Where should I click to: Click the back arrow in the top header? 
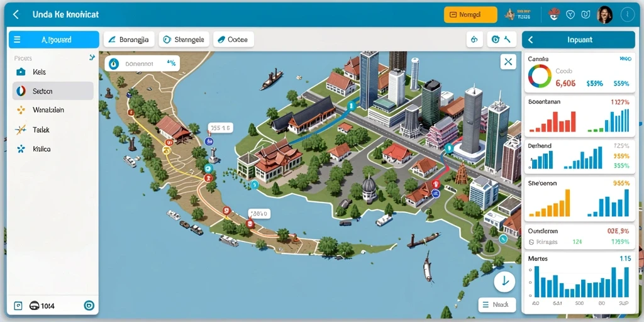coord(16,15)
